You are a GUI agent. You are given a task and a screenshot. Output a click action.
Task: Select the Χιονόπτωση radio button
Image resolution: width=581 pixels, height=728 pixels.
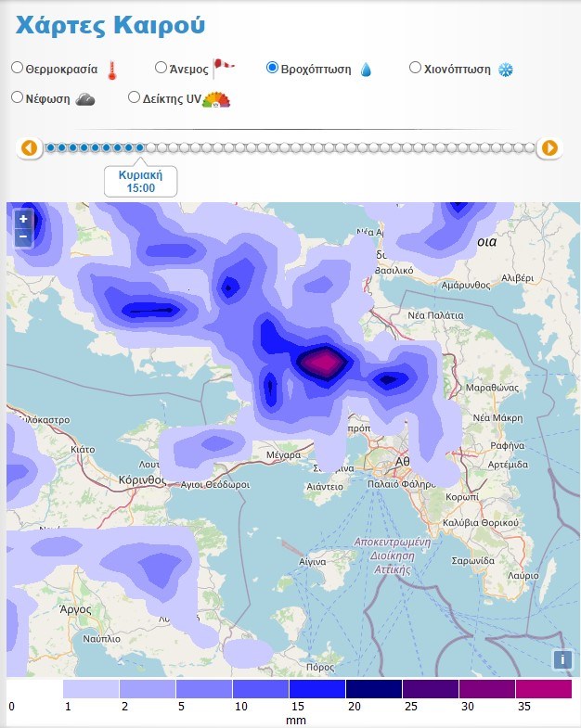pyautogui.click(x=415, y=68)
